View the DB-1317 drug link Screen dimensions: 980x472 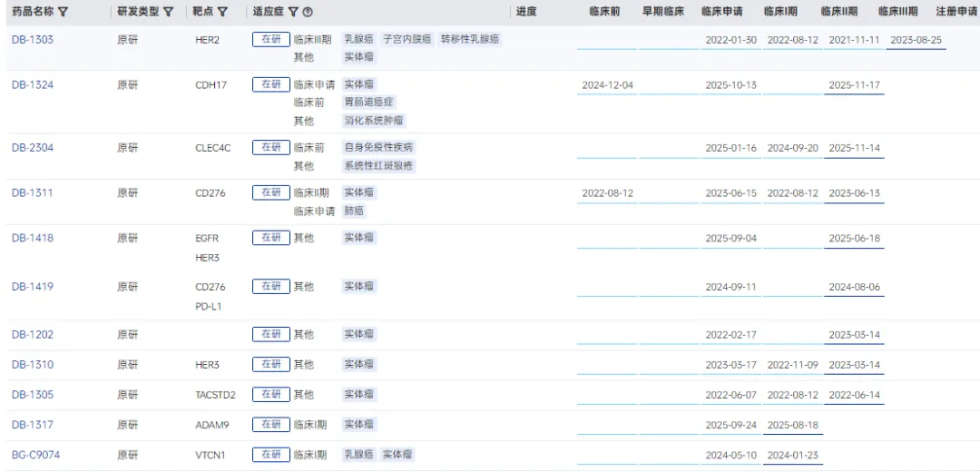tap(32, 425)
